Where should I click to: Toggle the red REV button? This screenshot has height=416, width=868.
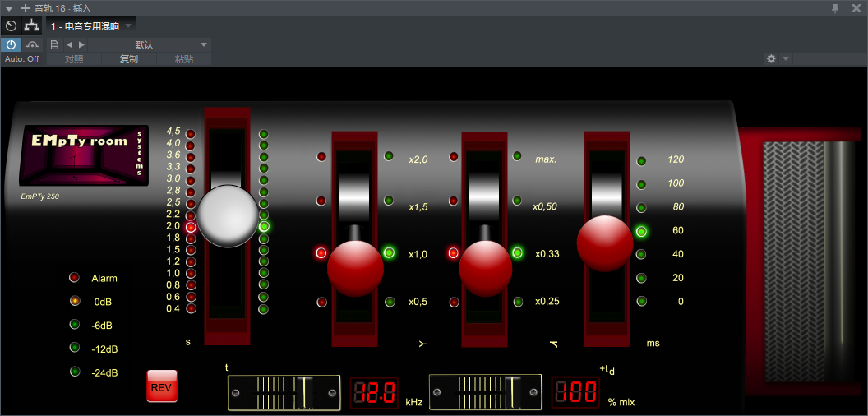[161, 386]
